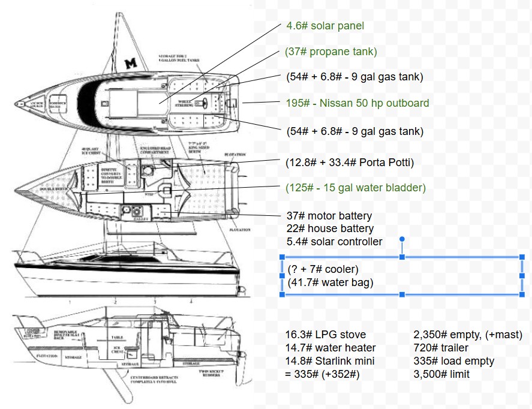
Task: Click the 'TWIN KICKUP RUDDERS' label
Action: (211, 373)
